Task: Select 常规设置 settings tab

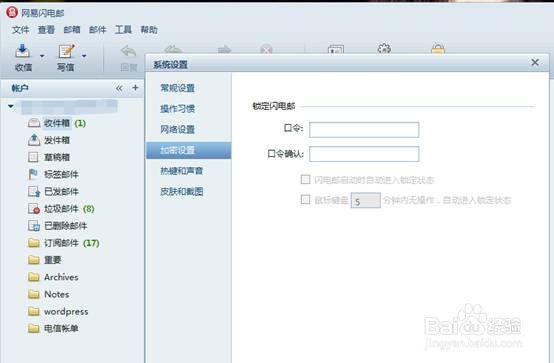Action: [189, 88]
